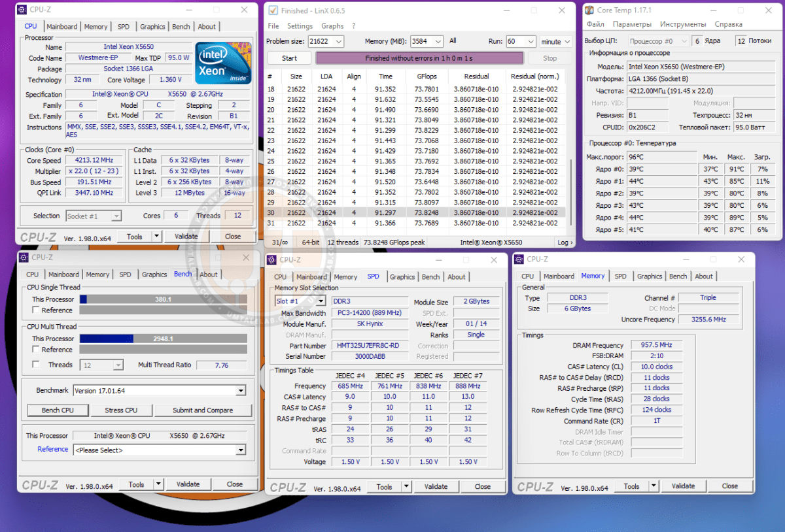785x532 pixels.
Task: Open the File menu in LinX
Action: (273, 26)
